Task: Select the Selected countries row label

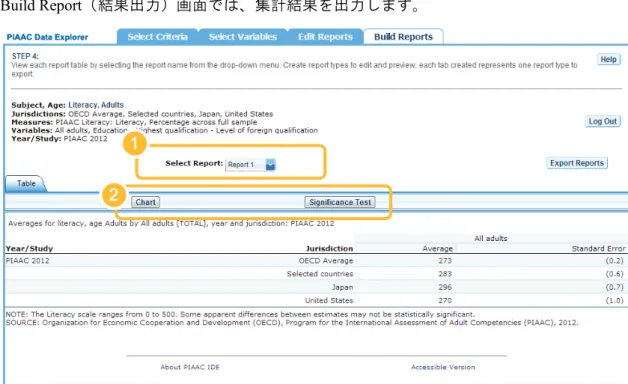Action: pyautogui.click(x=320, y=274)
